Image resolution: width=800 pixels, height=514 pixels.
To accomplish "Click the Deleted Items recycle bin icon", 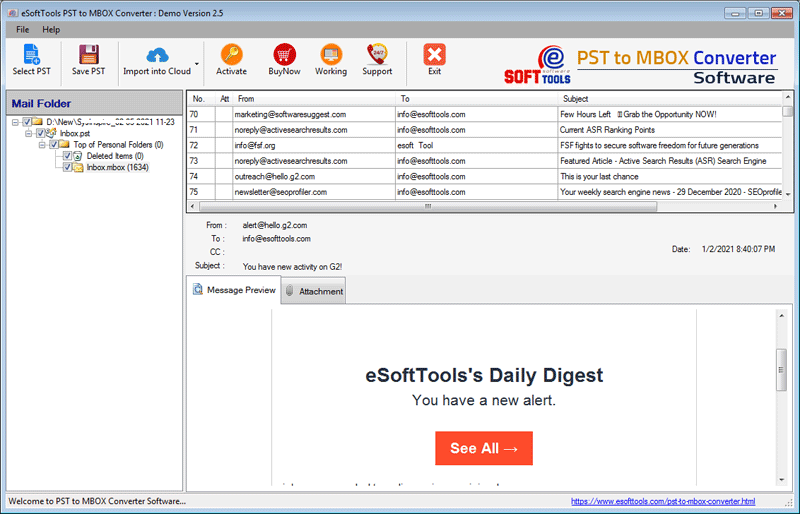I will [78, 156].
